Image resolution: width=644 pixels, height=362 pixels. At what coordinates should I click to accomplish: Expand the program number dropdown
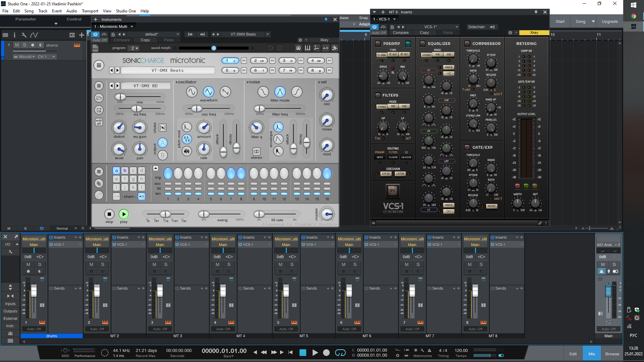[135, 48]
